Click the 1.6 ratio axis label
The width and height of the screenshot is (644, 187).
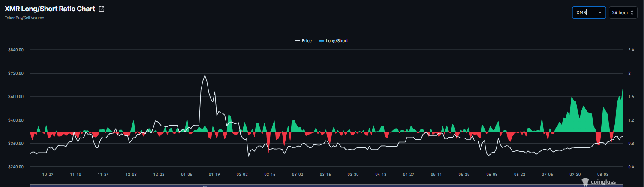(631, 97)
